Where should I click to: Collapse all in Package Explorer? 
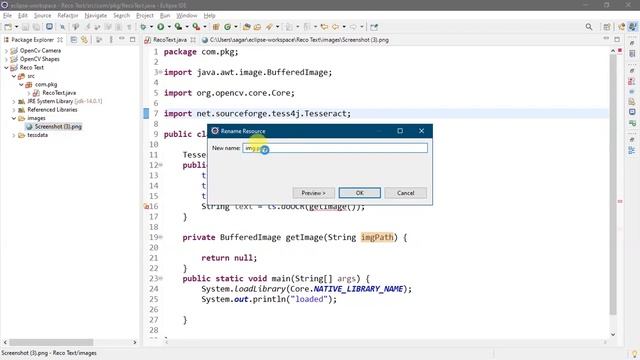[73, 40]
